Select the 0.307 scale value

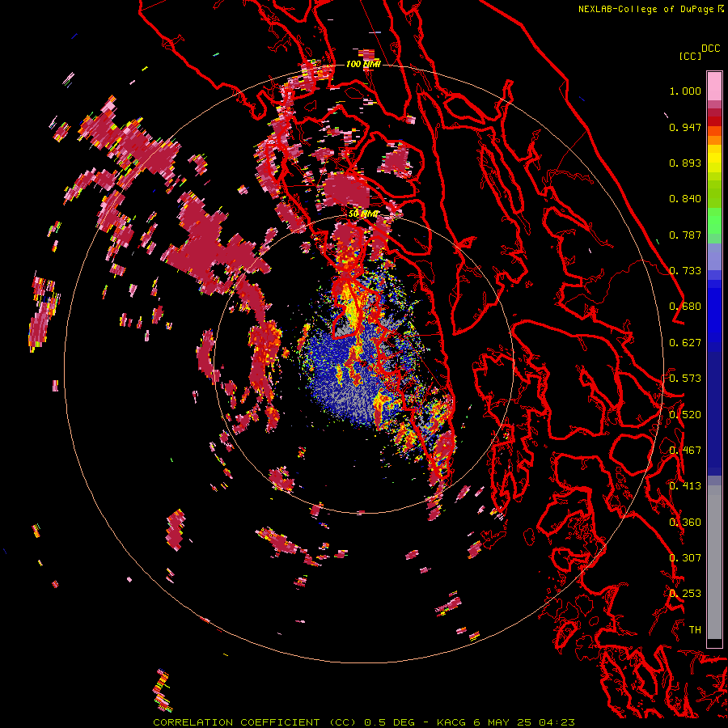coord(685,558)
